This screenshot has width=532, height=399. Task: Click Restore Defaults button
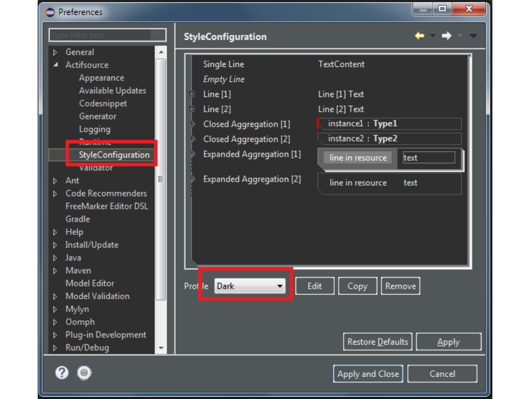click(377, 342)
